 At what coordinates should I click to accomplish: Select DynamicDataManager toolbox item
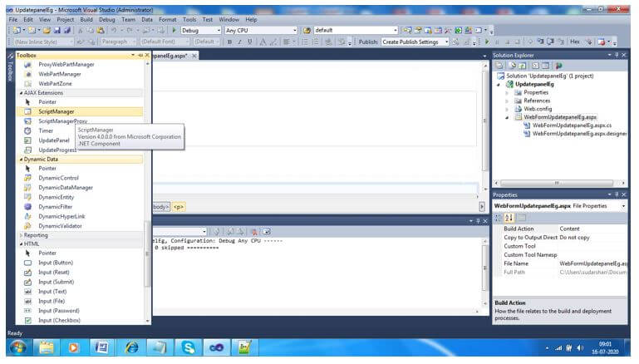[65, 188]
